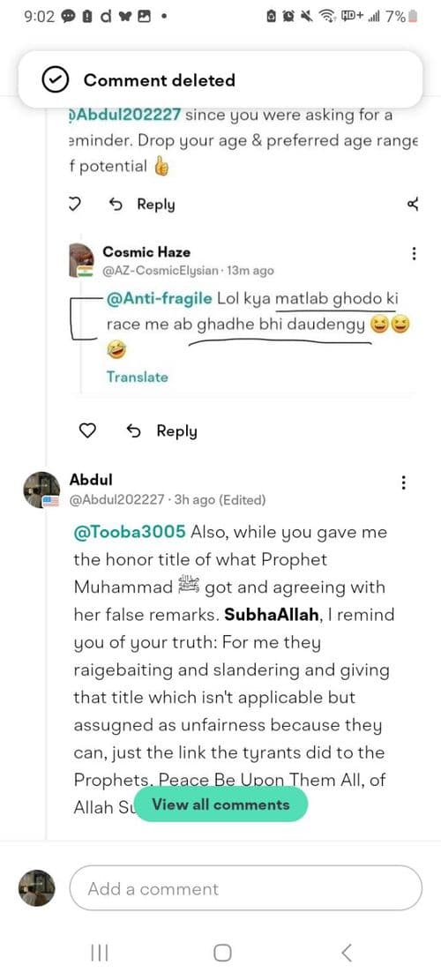Open Android recent apps button

[x=100, y=953]
